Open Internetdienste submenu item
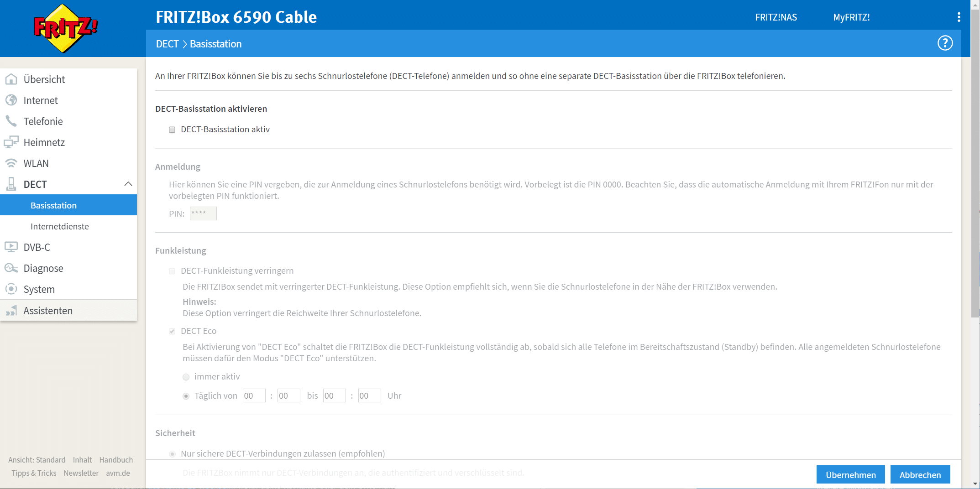 click(x=60, y=226)
